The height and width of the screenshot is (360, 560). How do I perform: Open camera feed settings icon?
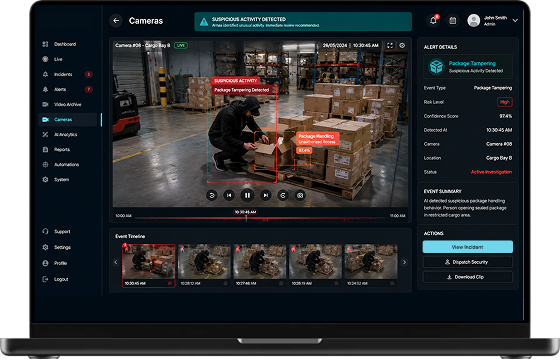pyautogui.click(x=402, y=45)
